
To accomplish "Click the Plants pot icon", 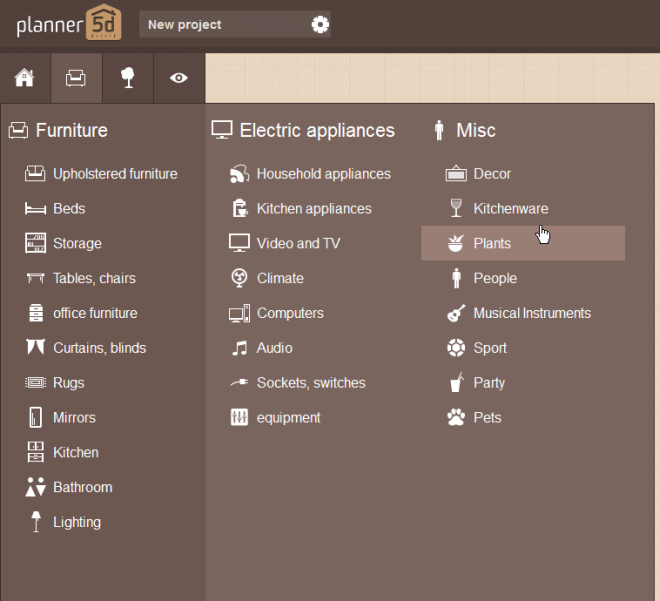I will 456,243.
